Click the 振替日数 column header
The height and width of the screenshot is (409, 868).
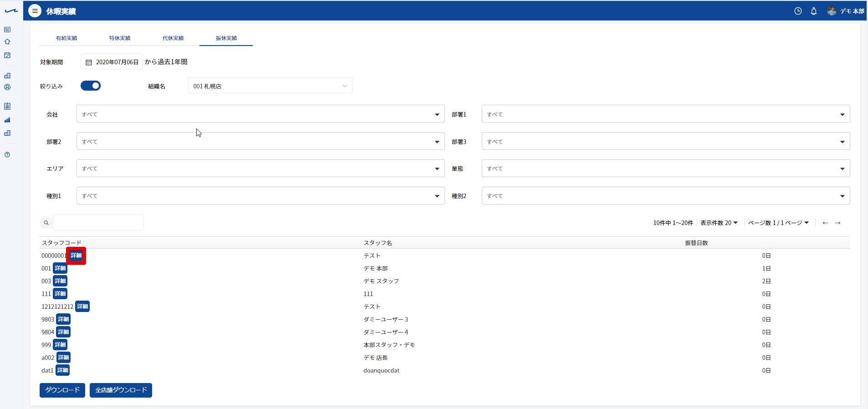(696, 243)
